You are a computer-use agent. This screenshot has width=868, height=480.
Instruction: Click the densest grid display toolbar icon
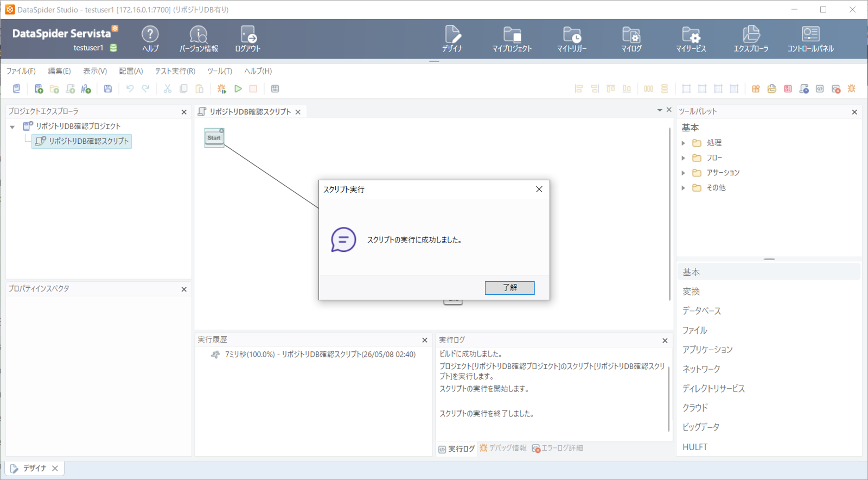pyautogui.click(x=734, y=89)
